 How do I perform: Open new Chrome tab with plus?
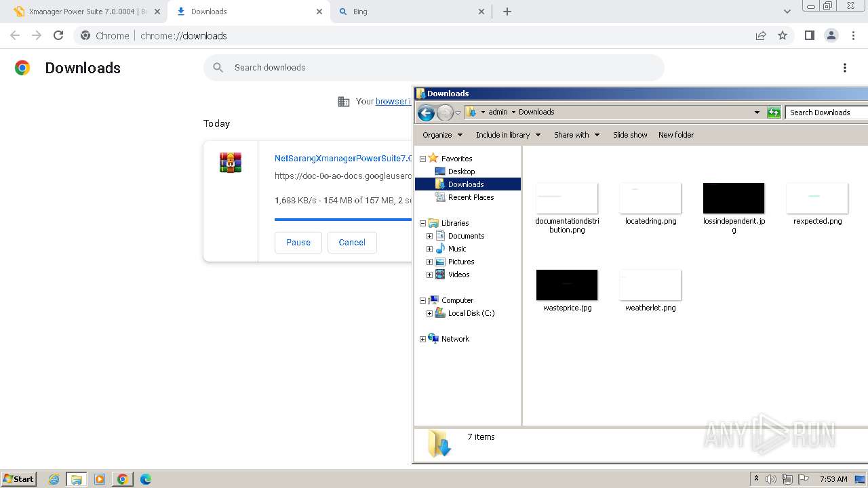[507, 12]
